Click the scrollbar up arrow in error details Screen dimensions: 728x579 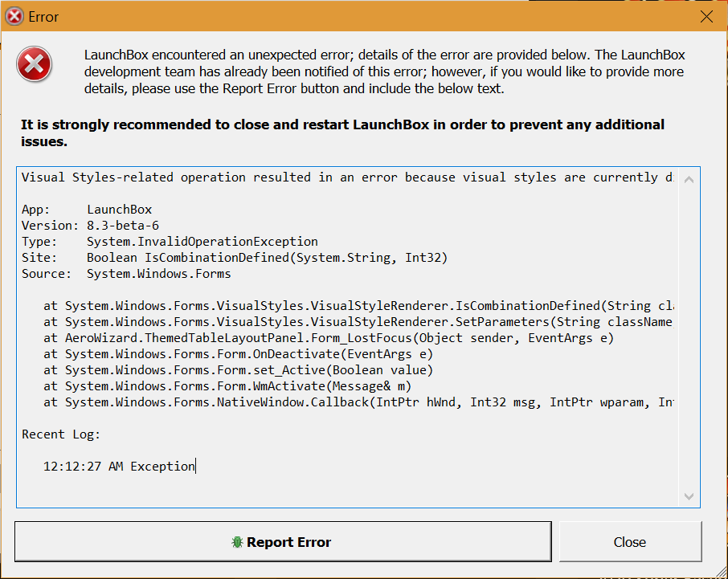tap(689, 180)
